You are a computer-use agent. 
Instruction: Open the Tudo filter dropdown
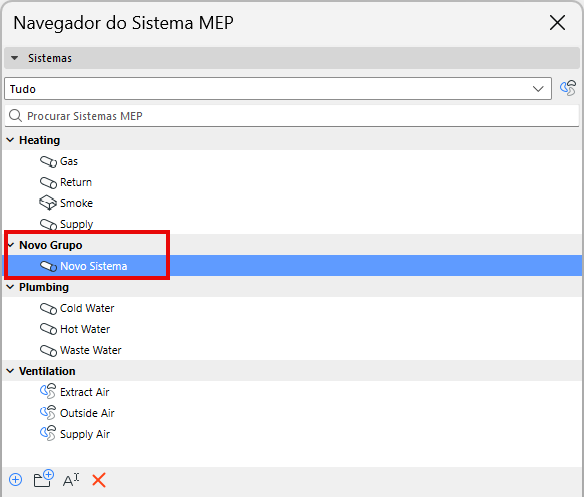pos(278,89)
